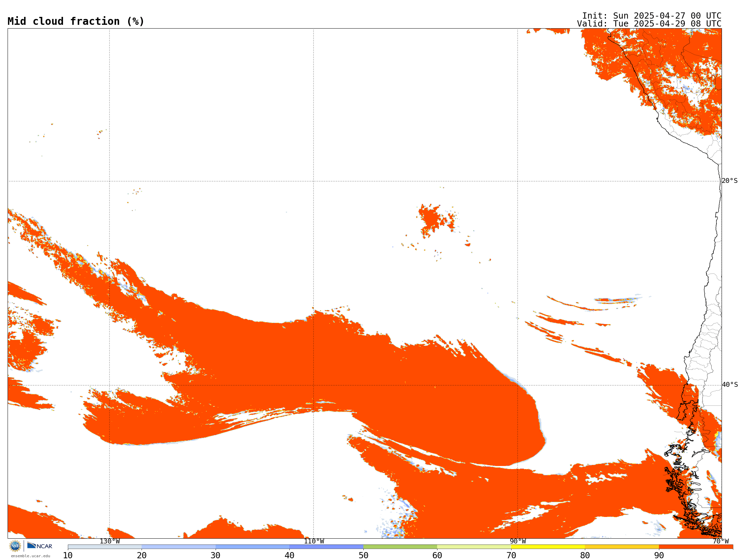Viewport: 744px width, 560px height.
Task: Click the colorbar tick label '30'
Action: pyautogui.click(x=216, y=555)
